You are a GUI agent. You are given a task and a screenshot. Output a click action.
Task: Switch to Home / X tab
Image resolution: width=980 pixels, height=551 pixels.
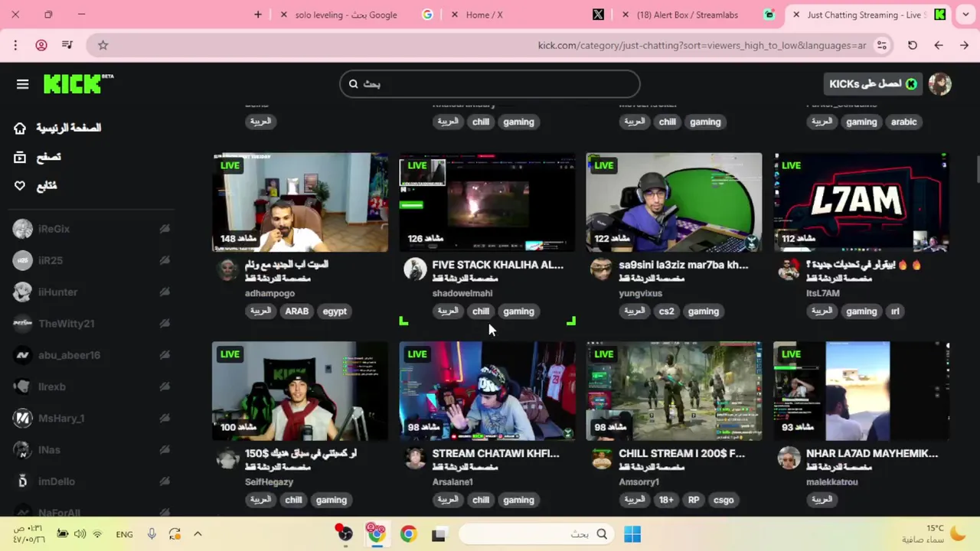(x=528, y=15)
